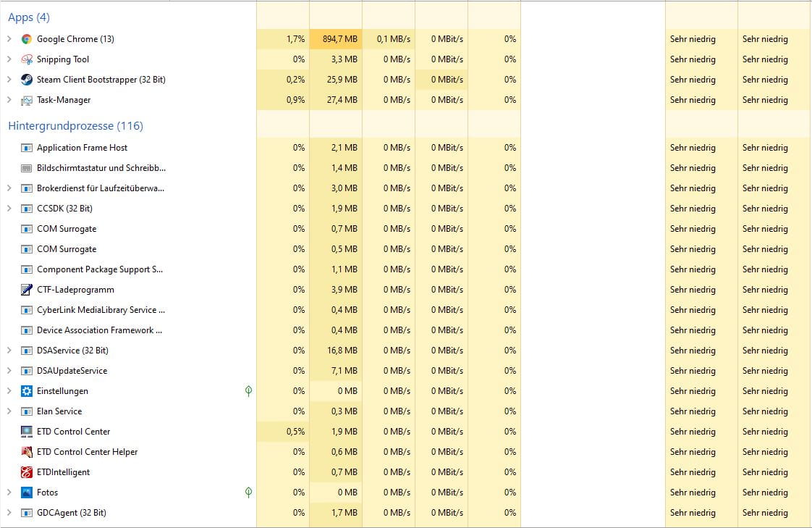Click the green leaf status icon beside Einstellungen
This screenshot has width=812, height=528.
coord(248,391)
